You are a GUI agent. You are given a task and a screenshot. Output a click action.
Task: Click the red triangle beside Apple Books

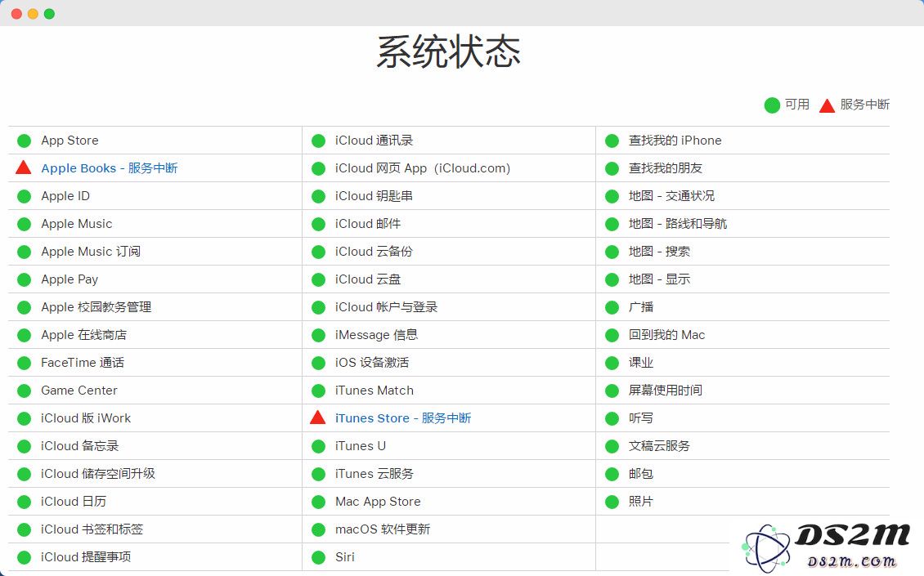(24, 167)
